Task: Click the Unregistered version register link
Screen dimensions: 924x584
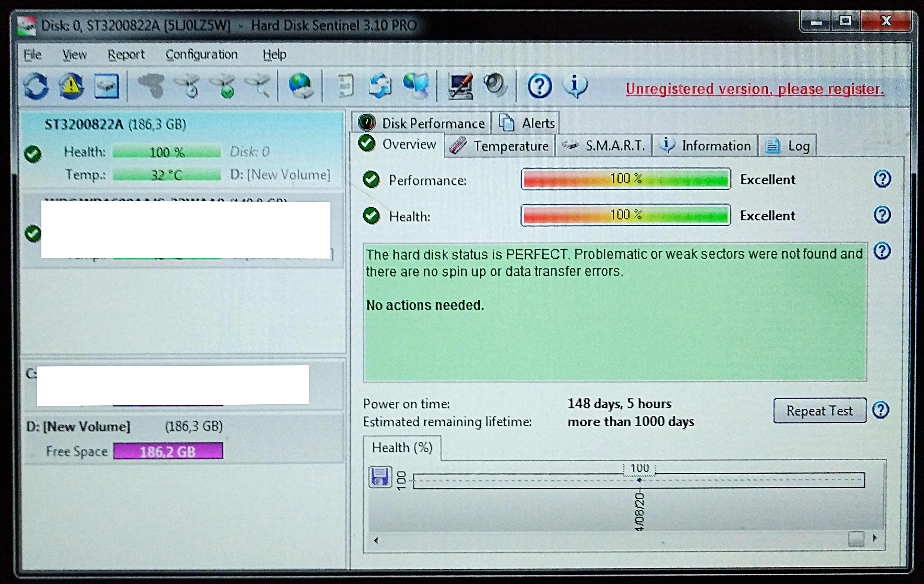Action: [x=755, y=89]
